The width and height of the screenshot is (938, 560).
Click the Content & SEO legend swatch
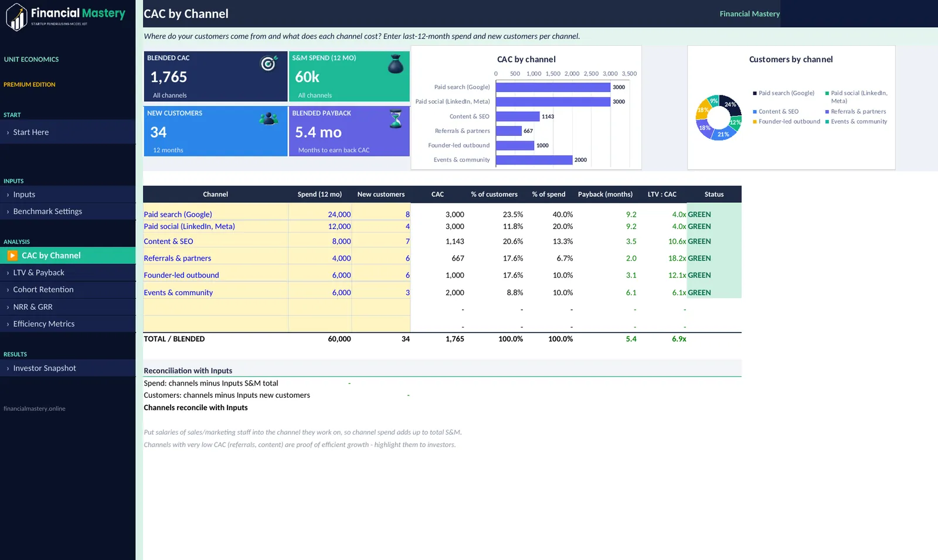click(755, 111)
